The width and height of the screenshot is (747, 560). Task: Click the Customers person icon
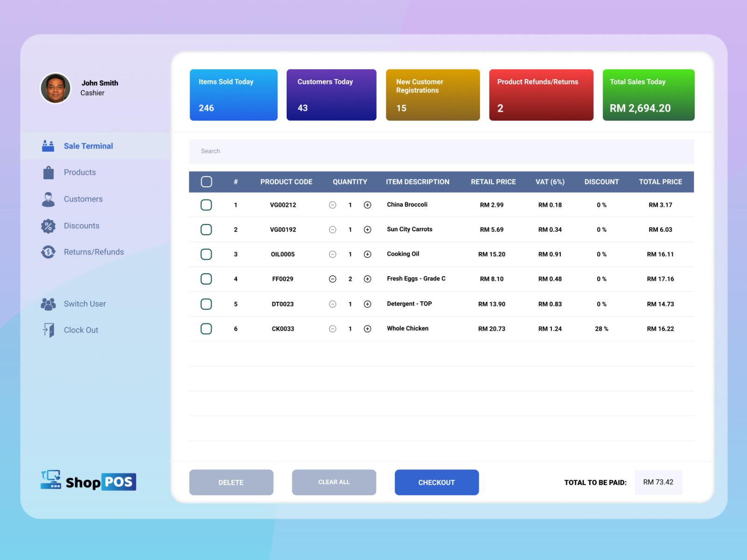[x=48, y=199]
